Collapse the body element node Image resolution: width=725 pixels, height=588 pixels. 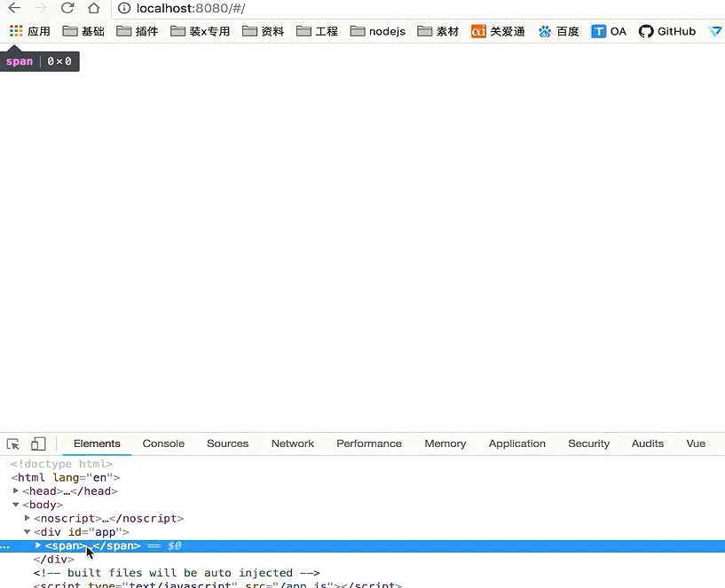pyautogui.click(x=16, y=505)
